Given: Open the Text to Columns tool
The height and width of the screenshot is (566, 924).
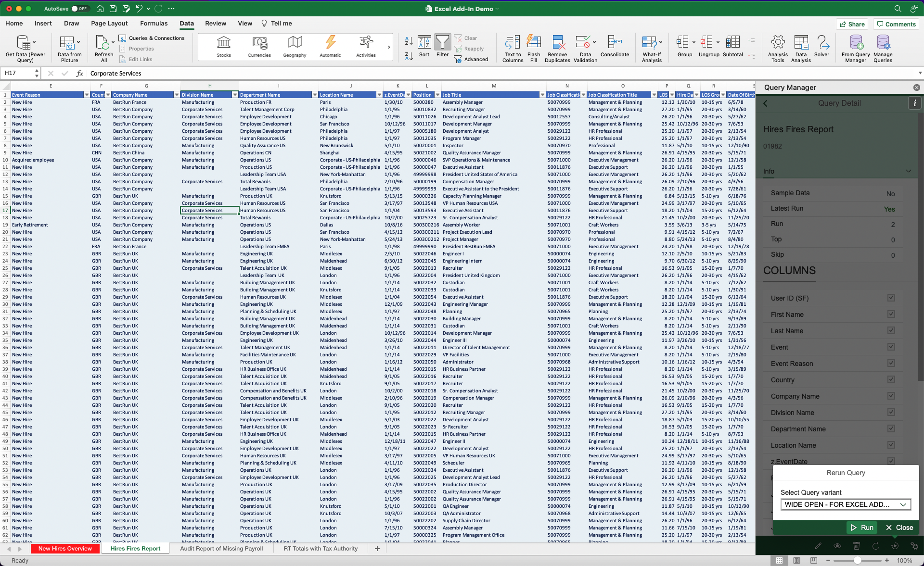Looking at the screenshot, I should tap(513, 43).
